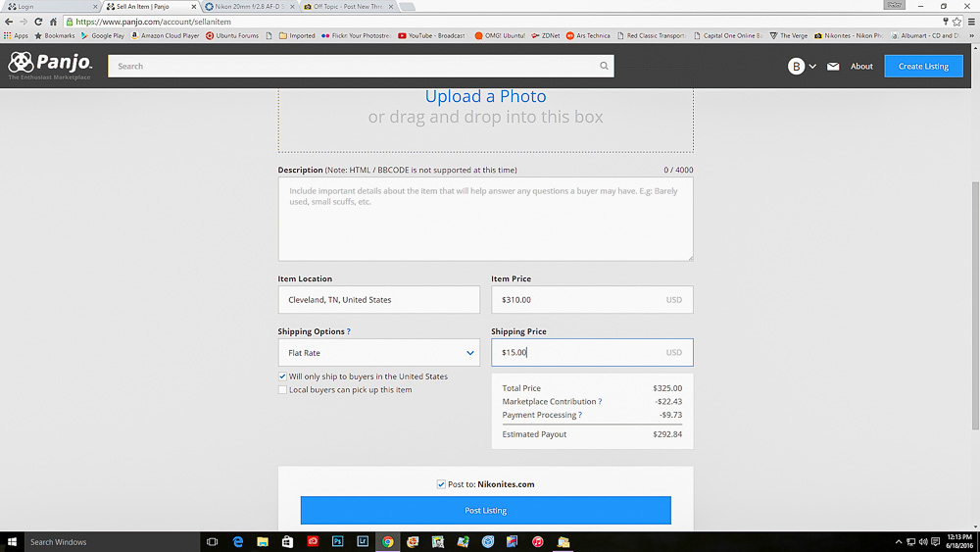This screenshot has width=980, height=552.
Task: Uncheck Post to Nikonites.com checkbox
Action: (441, 484)
